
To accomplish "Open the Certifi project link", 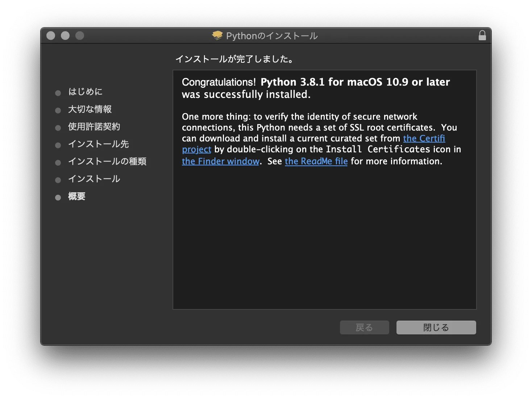I will click(x=424, y=139).
